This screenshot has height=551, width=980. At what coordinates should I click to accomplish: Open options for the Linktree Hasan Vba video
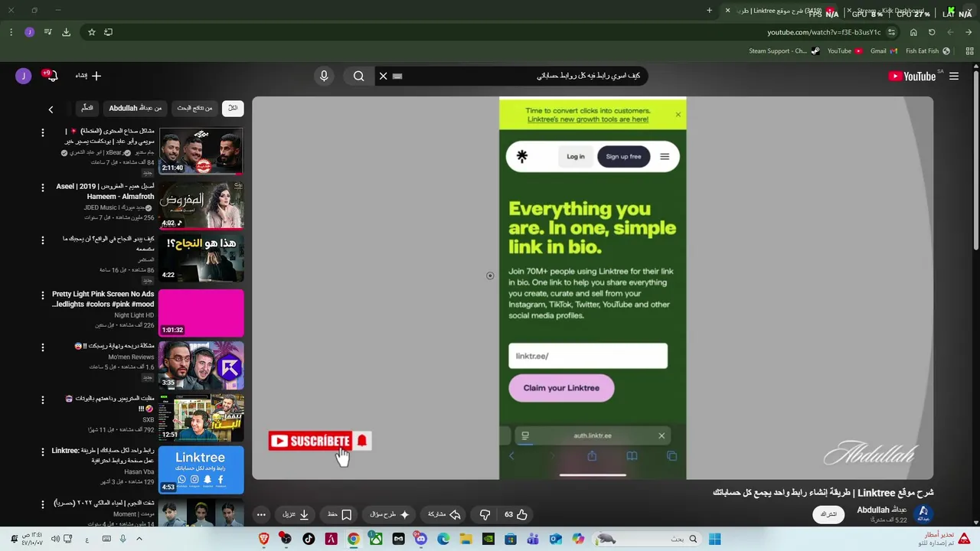[x=43, y=451]
